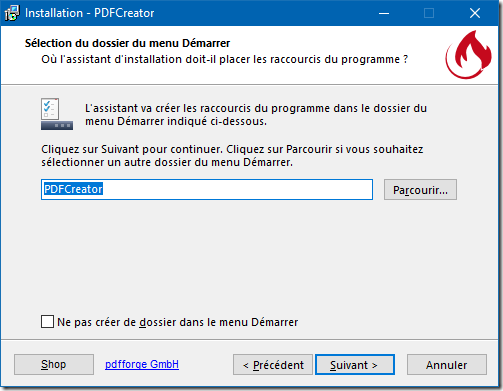Enable the "Ne pas créer de dossier" checkbox
Screen dimensions: 503x391
(x=47, y=322)
